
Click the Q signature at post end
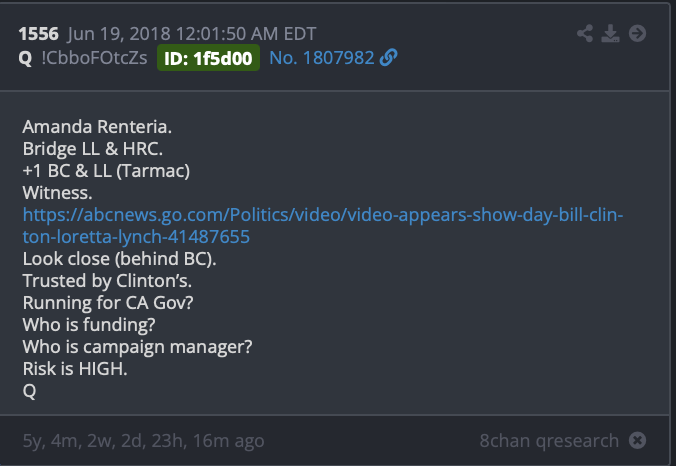(x=29, y=391)
